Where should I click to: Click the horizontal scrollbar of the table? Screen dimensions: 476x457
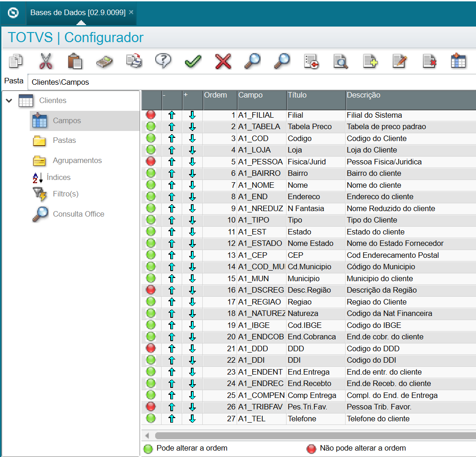[315, 436]
